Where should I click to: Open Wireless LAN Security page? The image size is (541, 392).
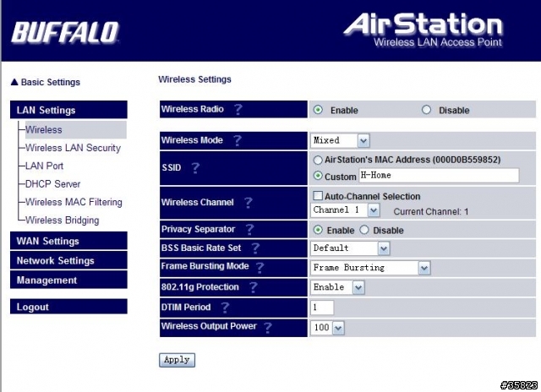[74, 148]
